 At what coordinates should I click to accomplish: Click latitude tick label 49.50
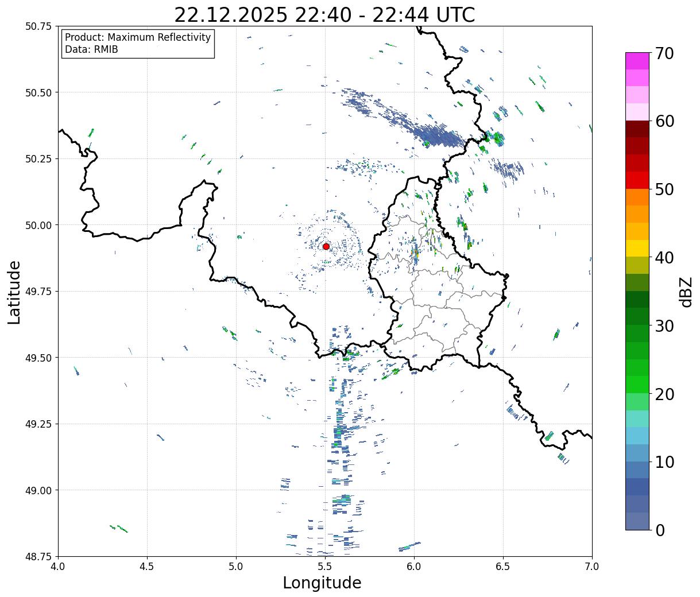point(38,358)
